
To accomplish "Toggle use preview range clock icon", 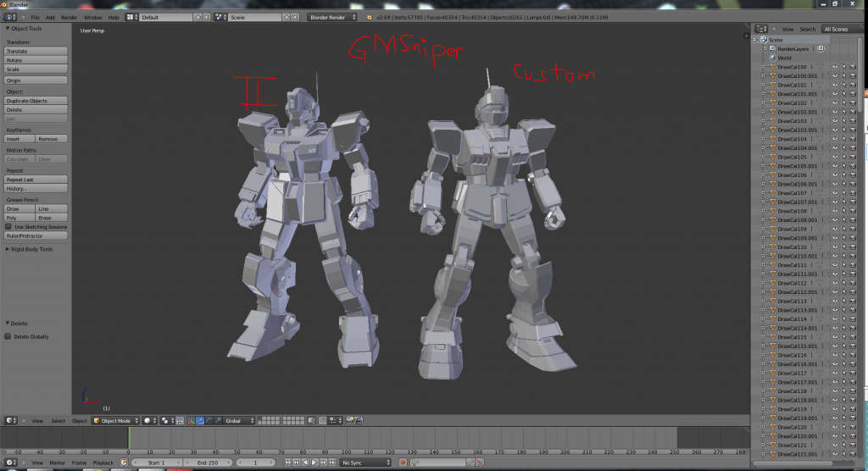I will pos(124,463).
